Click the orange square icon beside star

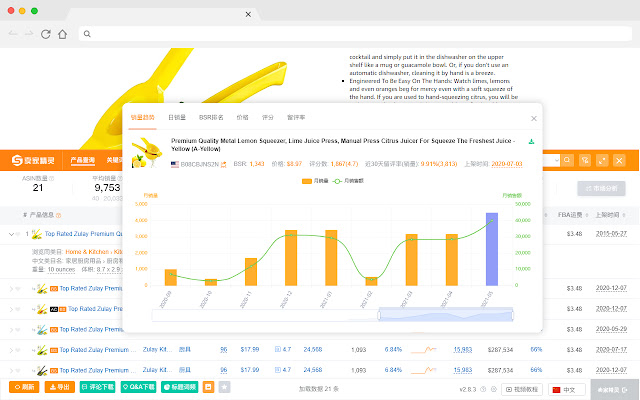coord(208,387)
